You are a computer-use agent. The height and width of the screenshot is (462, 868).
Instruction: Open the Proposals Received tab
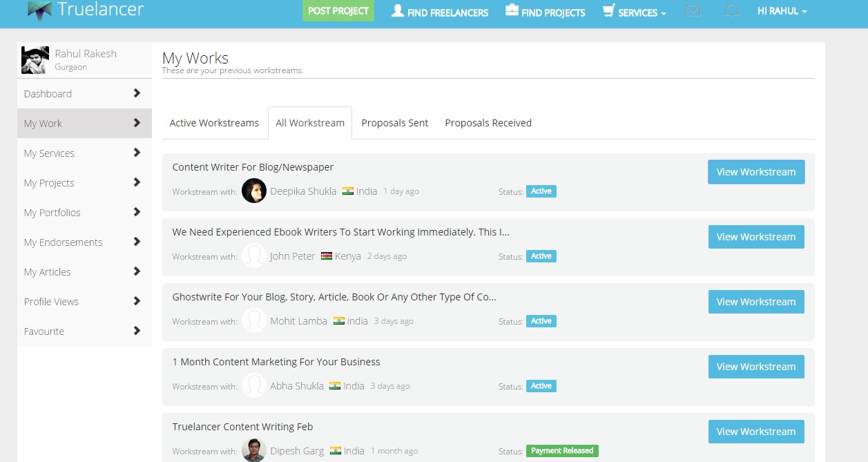pyautogui.click(x=488, y=123)
